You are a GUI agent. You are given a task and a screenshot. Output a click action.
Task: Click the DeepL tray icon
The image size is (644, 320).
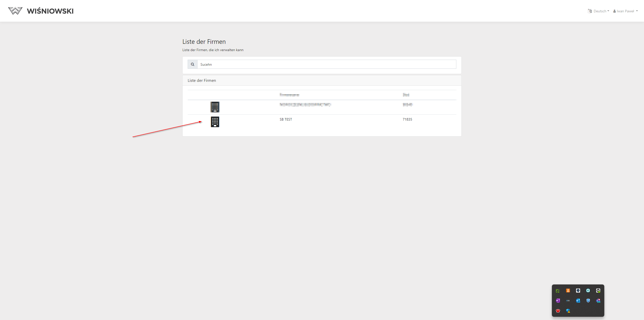578,291
